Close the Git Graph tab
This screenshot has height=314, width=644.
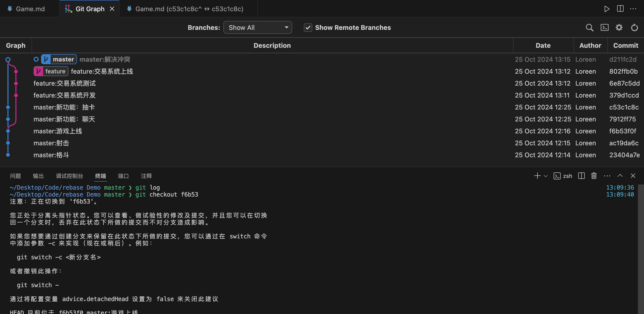click(112, 9)
